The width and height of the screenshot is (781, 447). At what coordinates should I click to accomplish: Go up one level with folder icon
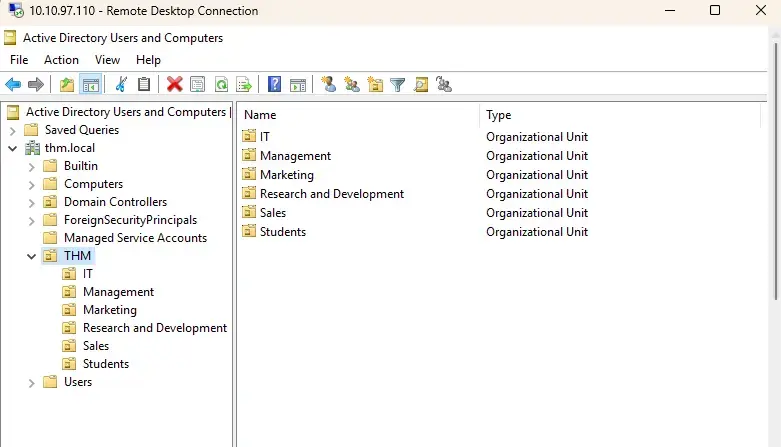pos(67,85)
